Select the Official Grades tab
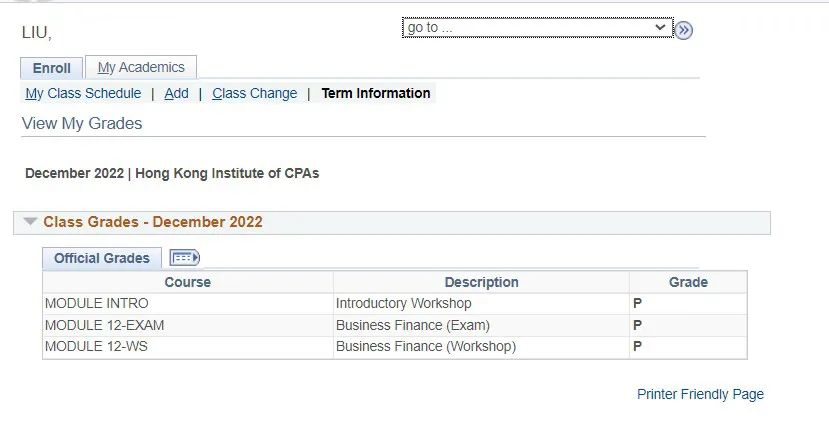The width and height of the screenshot is (829, 430). (x=102, y=258)
